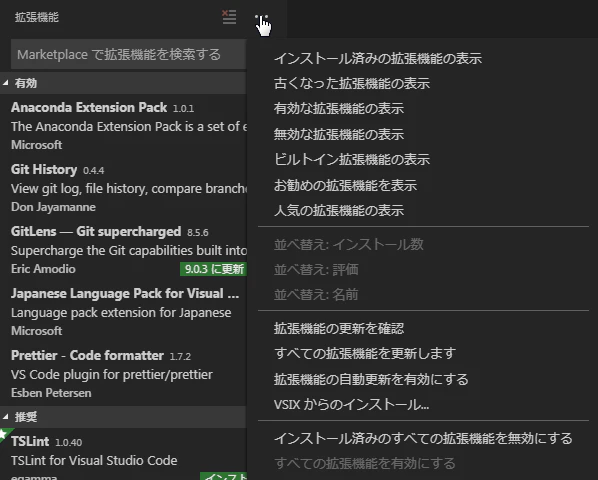Click the TSLint install button
The width and height of the screenshot is (598, 480).
[224, 476]
